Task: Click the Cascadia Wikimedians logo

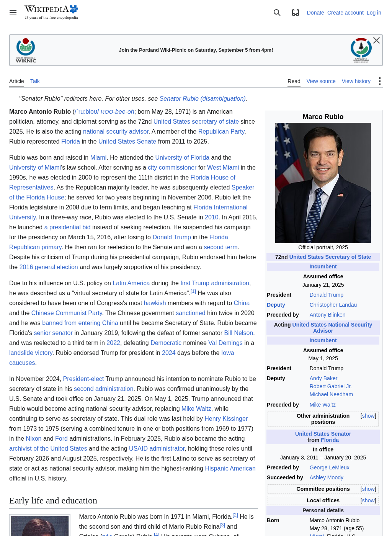Action: [361, 50]
